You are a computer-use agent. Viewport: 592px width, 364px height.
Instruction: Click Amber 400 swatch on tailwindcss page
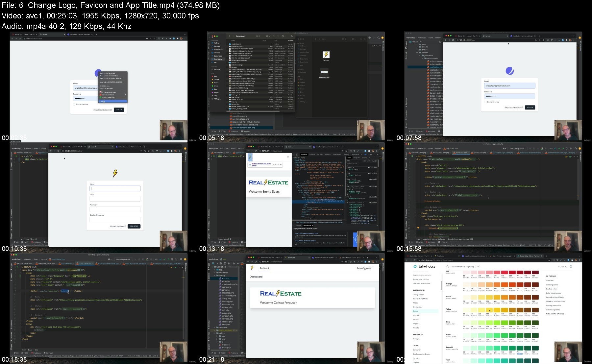497,297
